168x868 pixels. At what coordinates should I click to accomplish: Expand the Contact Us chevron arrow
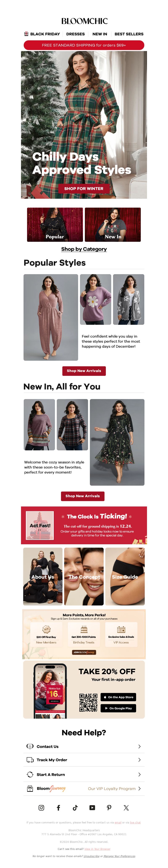click(139, 746)
